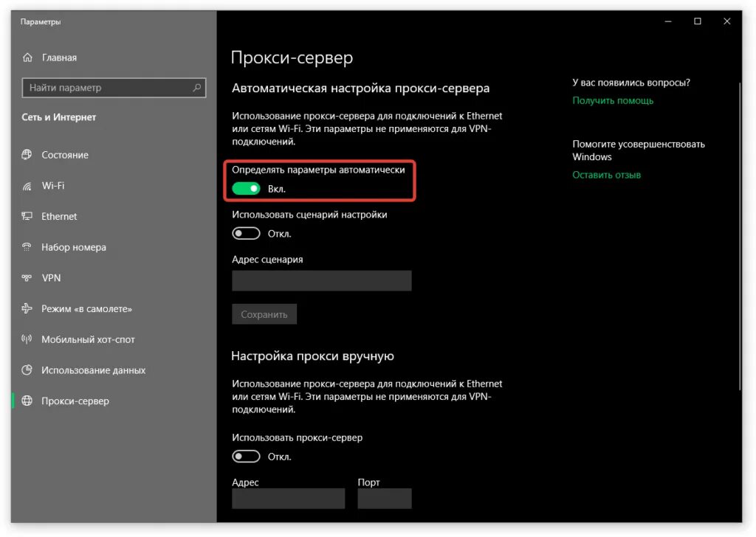Select Набор номера in the sidebar
This screenshot has height=537, width=756.
(74, 247)
